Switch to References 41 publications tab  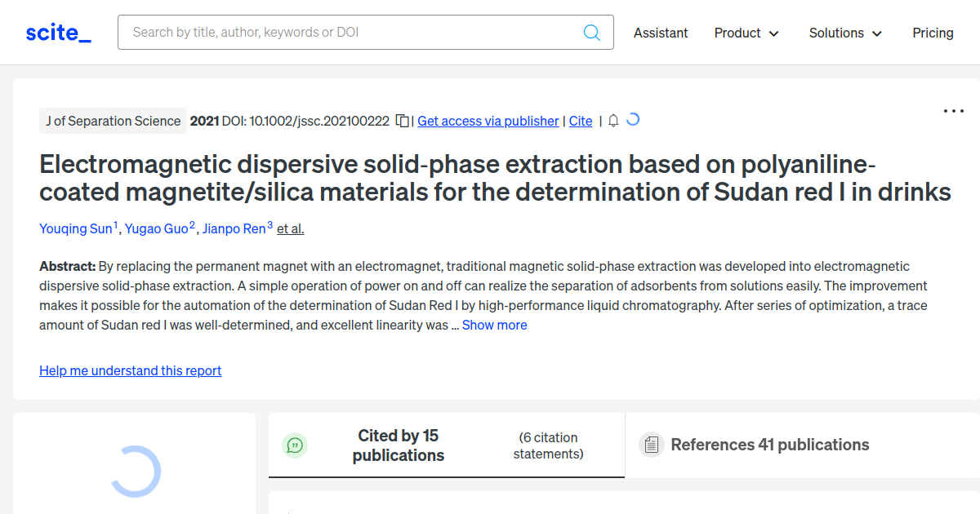coord(769,445)
